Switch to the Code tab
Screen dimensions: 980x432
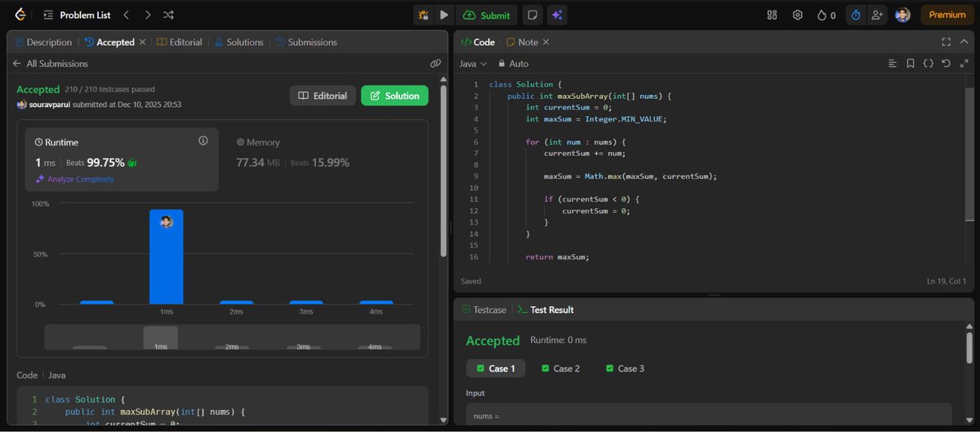tap(479, 42)
